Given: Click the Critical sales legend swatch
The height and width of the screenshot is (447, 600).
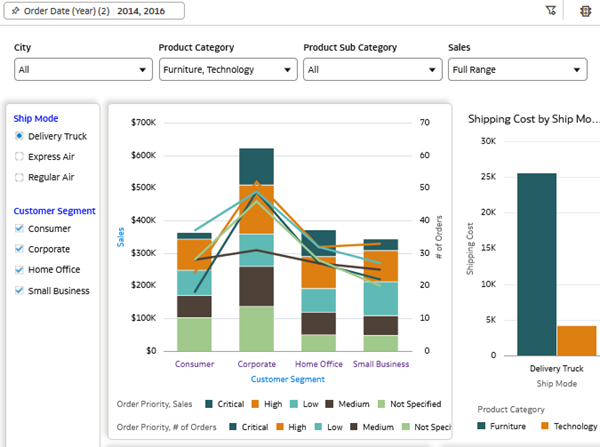Looking at the screenshot, I should click(209, 404).
